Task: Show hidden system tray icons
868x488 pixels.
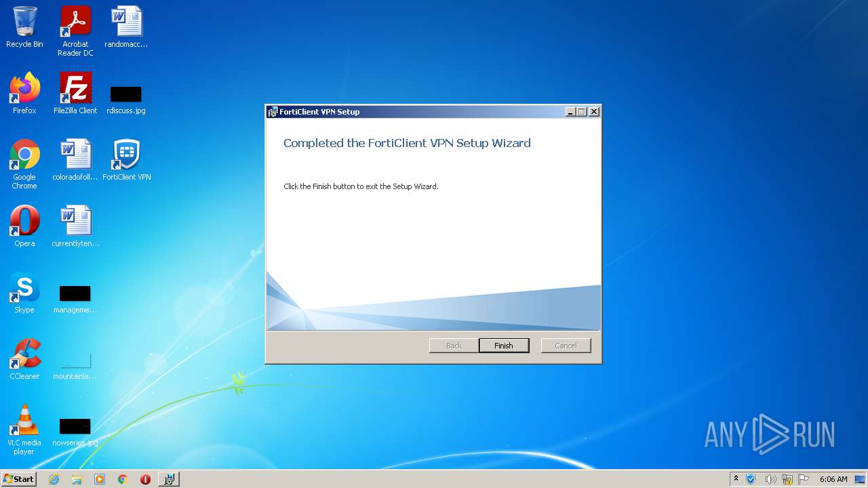Action: pyautogui.click(x=736, y=479)
